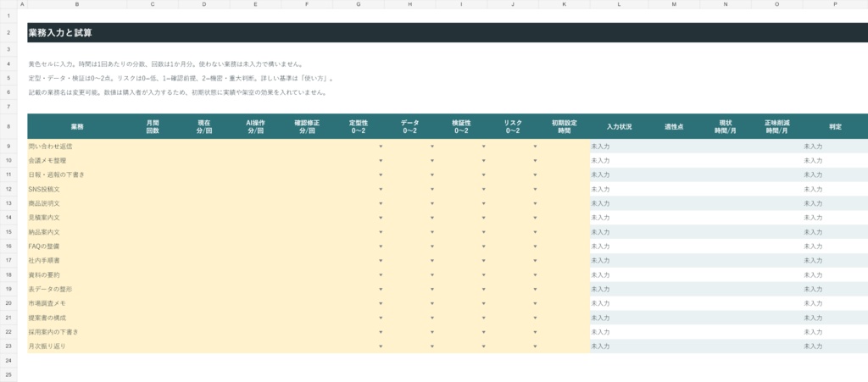Click the 入力状況 header cell
This screenshot has width=868, height=382.
(619, 126)
